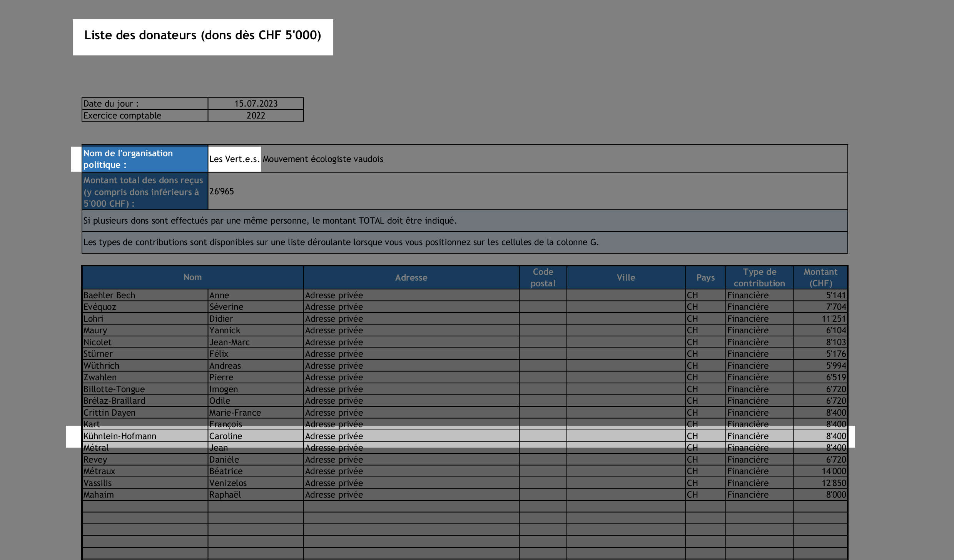Screen dimensions: 954x560
Task: Click the 'Adresse' column header
Action: pos(411,277)
